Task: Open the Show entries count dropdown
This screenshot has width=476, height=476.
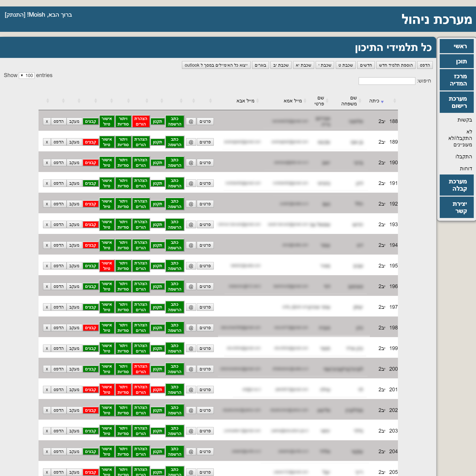Action: [27, 75]
